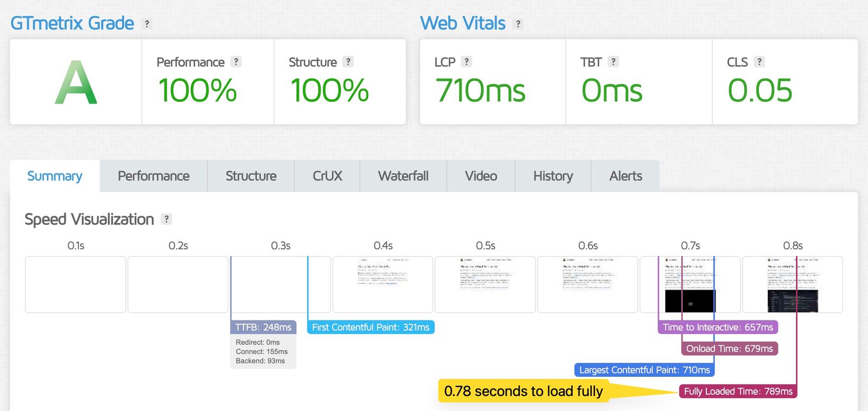The width and height of the screenshot is (868, 411).
Task: Click the grade letter A
Action: click(76, 82)
